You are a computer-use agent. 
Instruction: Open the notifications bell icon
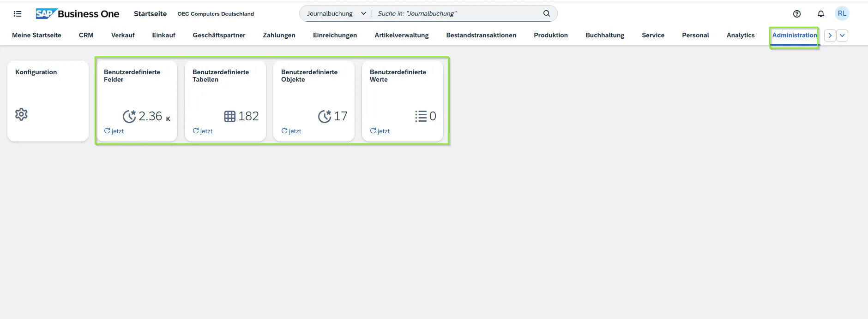click(x=821, y=14)
